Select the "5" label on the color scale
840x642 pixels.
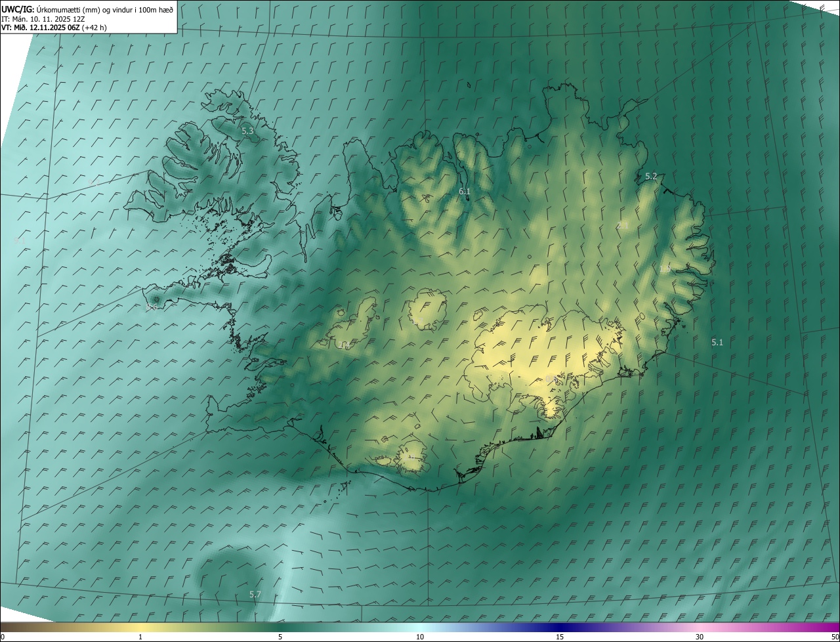click(280, 637)
